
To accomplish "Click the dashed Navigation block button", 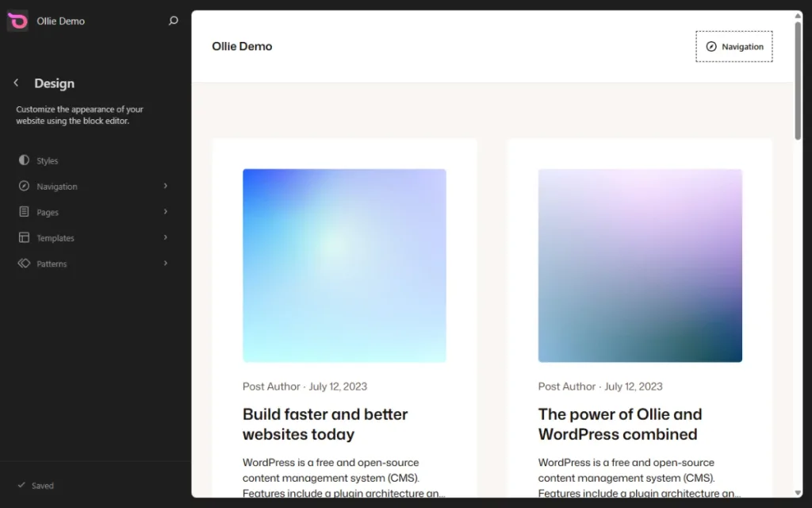I will (733, 47).
